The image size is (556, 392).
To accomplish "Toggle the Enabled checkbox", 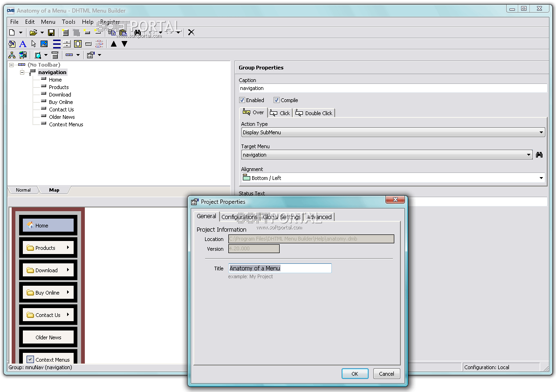I will (x=242, y=100).
